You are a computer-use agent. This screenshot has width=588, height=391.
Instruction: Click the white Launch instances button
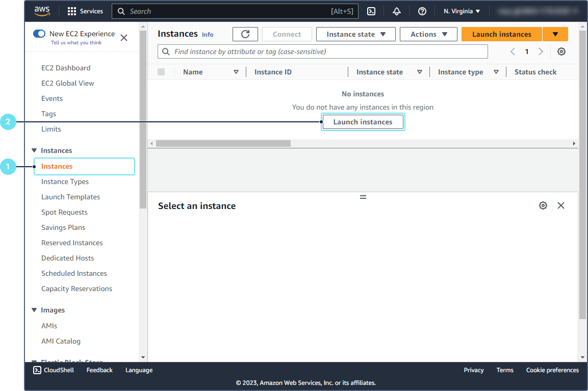click(x=363, y=122)
